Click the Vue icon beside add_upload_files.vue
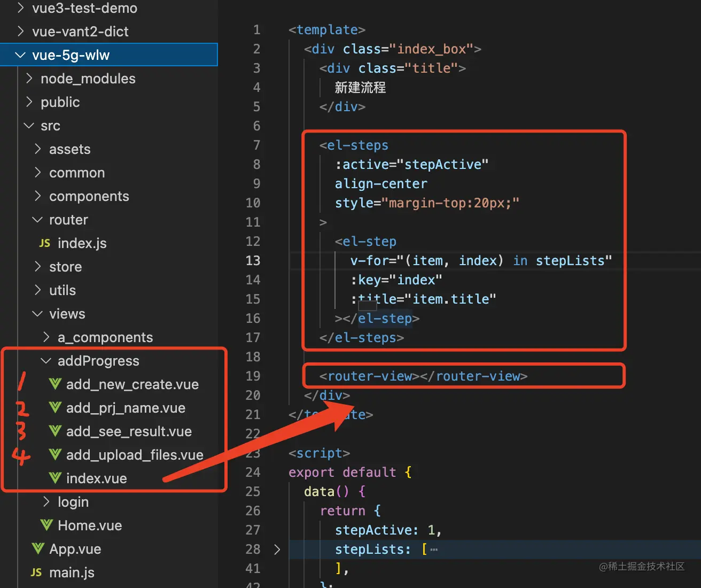The image size is (701, 588). click(55, 454)
